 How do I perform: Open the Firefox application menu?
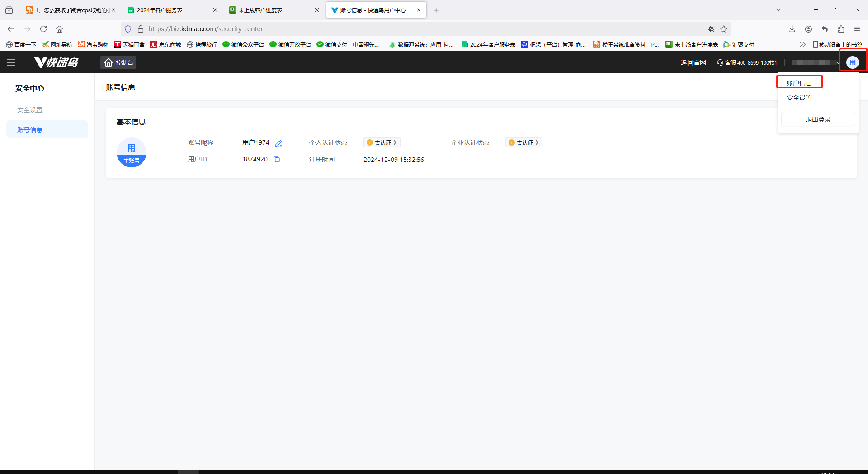pyautogui.click(x=857, y=29)
